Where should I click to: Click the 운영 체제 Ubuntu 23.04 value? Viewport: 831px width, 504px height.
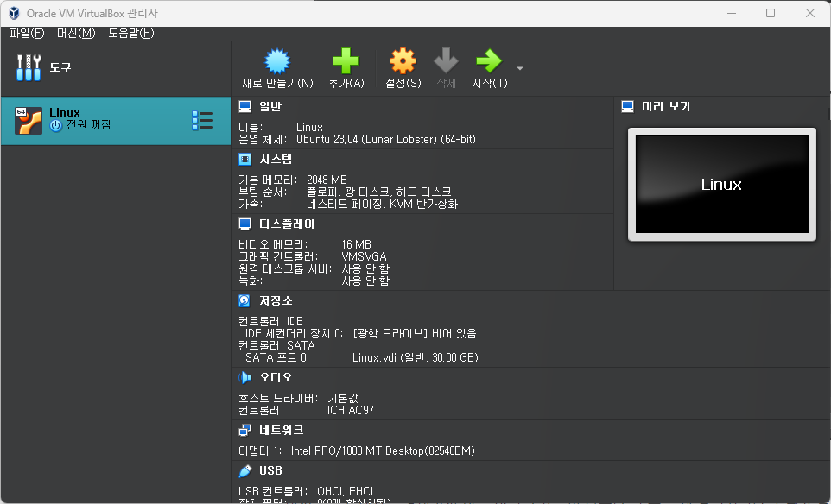[386, 139]
